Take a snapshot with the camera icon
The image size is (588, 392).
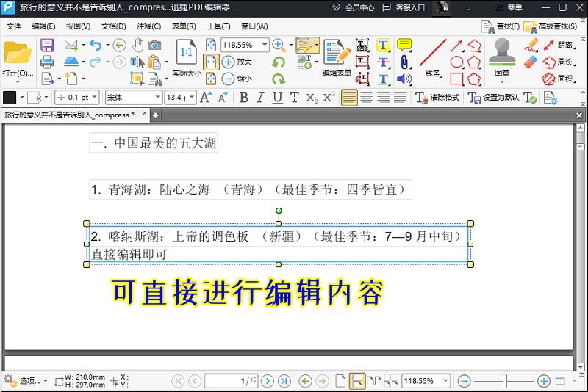(x=154, y=46)
